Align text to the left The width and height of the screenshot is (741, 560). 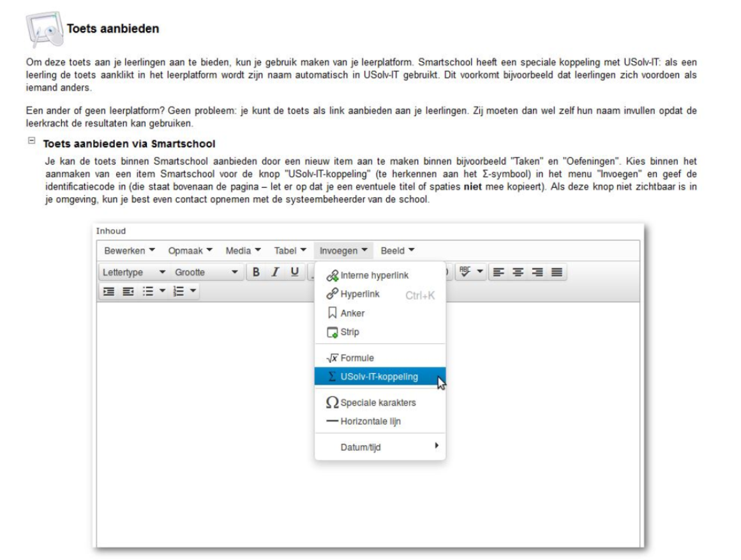[x=498, y=272]
